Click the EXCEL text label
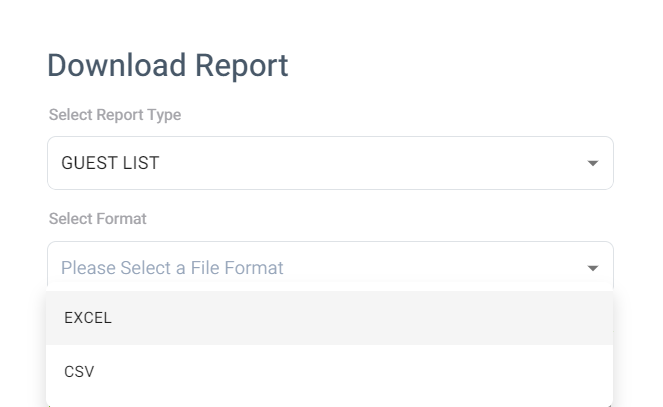The image size is (663, 407). pos(88,318)
